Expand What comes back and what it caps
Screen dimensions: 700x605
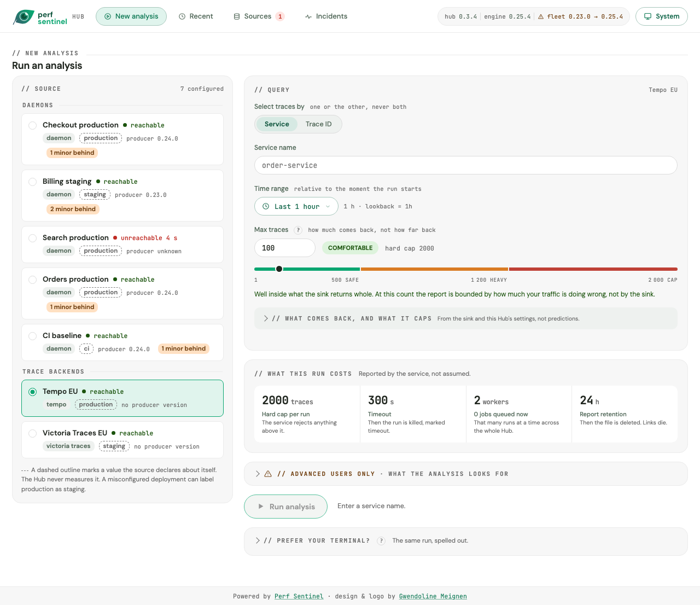coord(466,318)
